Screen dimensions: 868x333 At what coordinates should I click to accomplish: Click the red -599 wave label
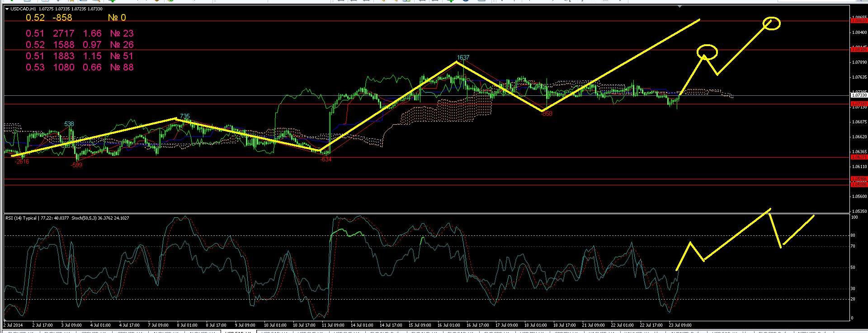[76, 165]
